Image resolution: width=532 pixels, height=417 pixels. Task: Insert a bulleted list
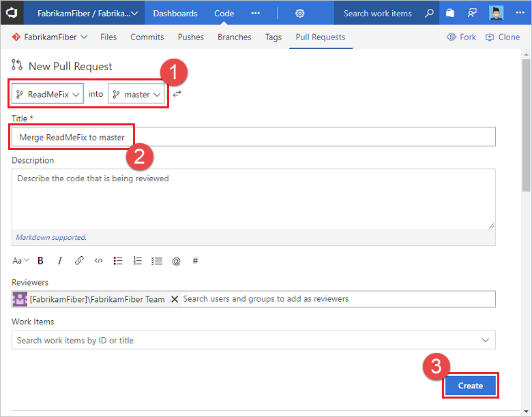pyautogui.click(x=118, y=260)
